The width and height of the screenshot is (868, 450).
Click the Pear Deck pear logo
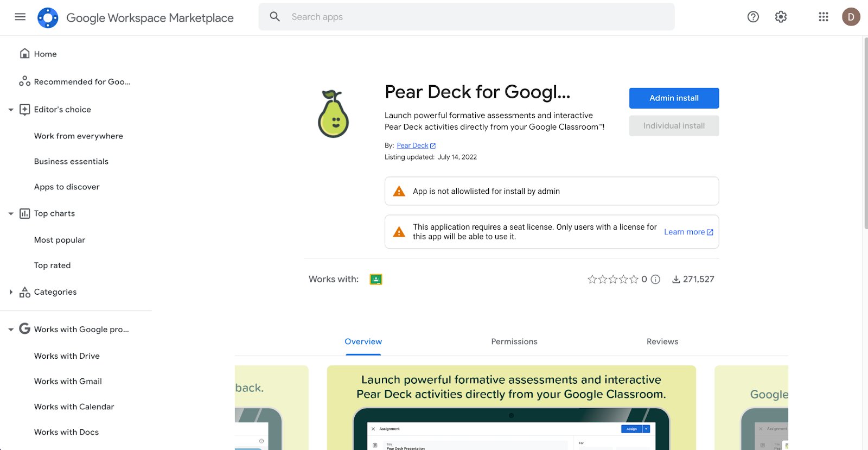[x=333, y=114]
